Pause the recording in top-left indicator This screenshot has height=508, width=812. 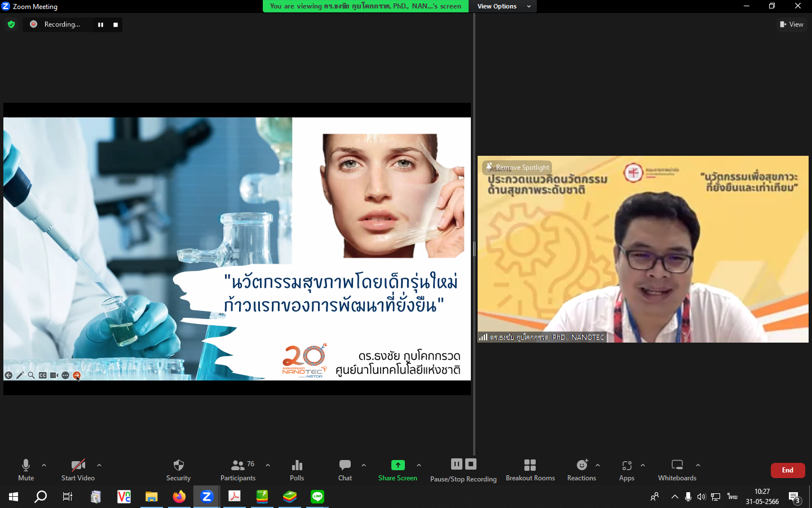(100, 25)
